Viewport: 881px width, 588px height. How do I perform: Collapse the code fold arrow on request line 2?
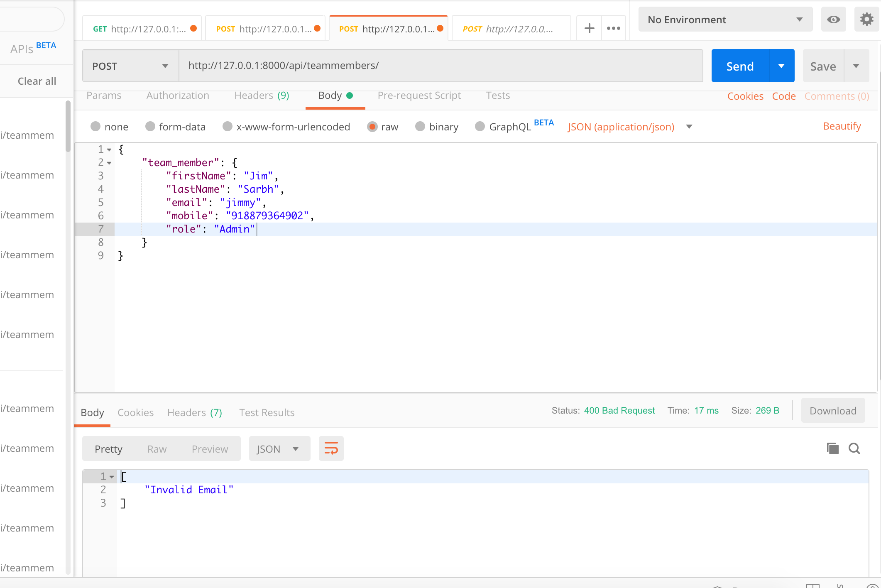[109, 163]
